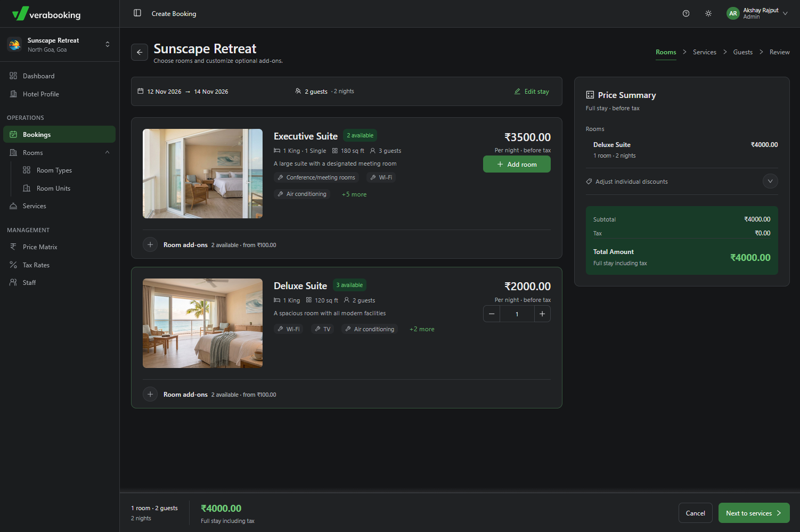
Task: Toggle light/dark theme sun icon
Action: (x=708, y=14)
